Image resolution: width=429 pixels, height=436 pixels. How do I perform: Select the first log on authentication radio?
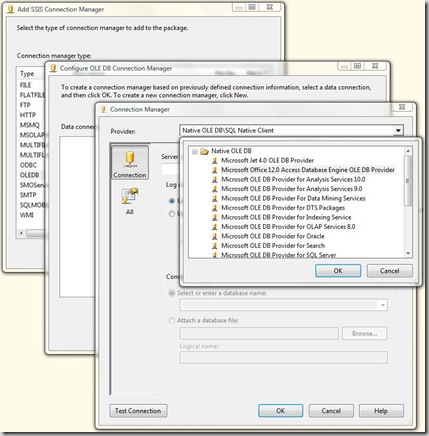coord(172,201)
